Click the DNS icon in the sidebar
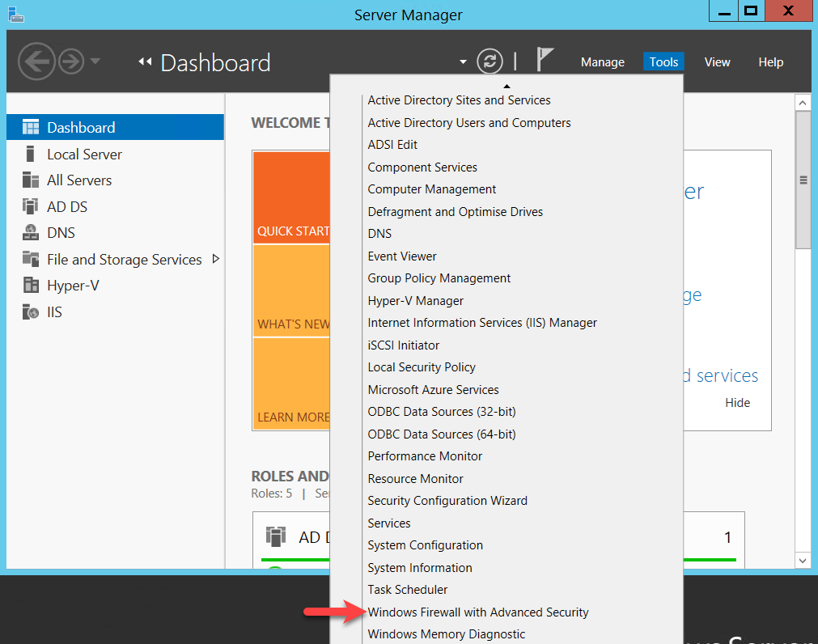The height and width of the screenshot is (644, 818). click(31, 232)
